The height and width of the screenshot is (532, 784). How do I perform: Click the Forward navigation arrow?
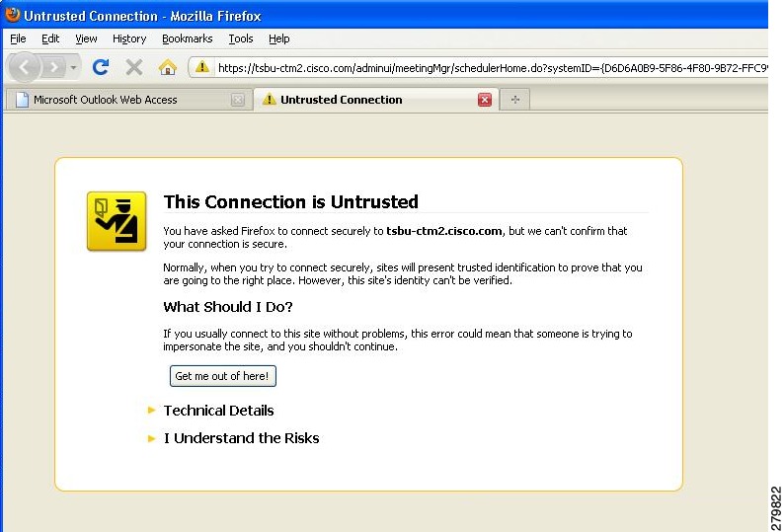point(54,67)
